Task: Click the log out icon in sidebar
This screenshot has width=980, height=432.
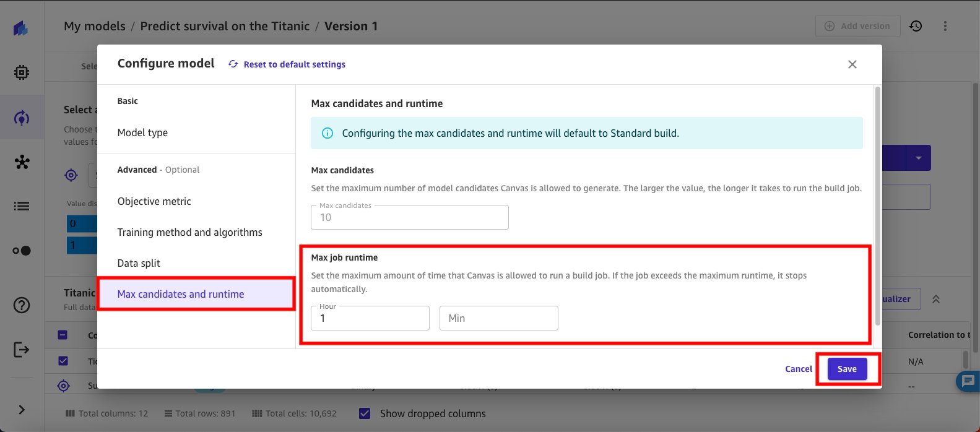Action: click(x=22, y=350)
